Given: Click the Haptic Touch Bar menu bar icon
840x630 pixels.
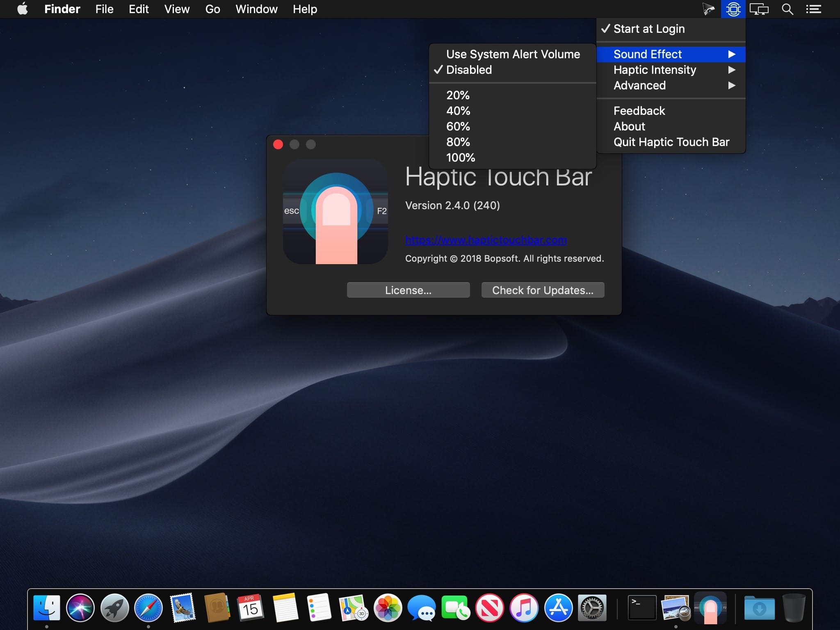Looking at the screenshot, I should pyautogui.click(x=733, y=9).
